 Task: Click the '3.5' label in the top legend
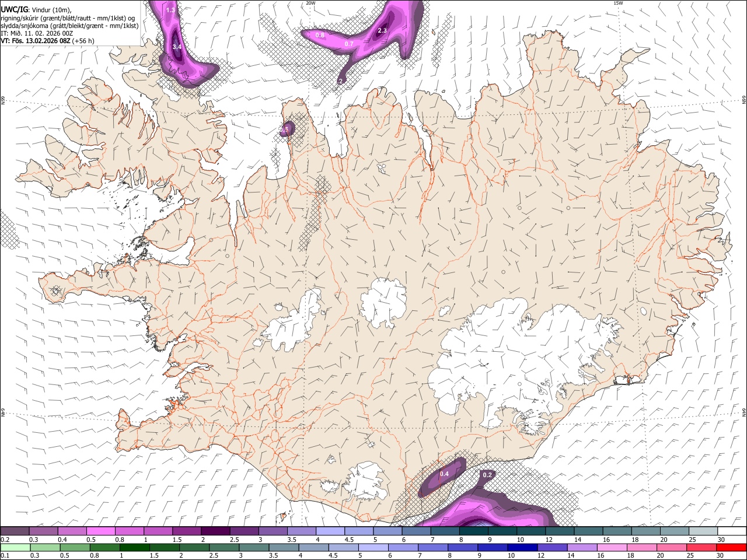point(291,540)
